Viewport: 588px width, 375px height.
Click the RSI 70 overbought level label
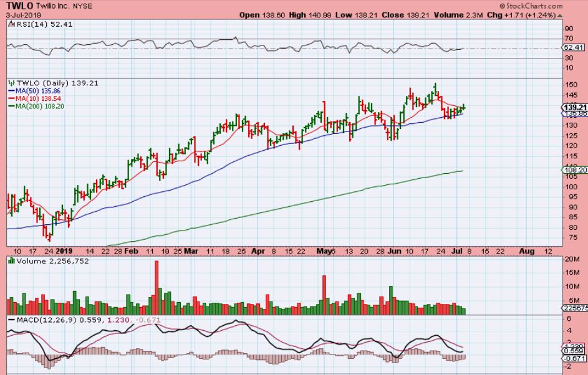pos(569,38)
